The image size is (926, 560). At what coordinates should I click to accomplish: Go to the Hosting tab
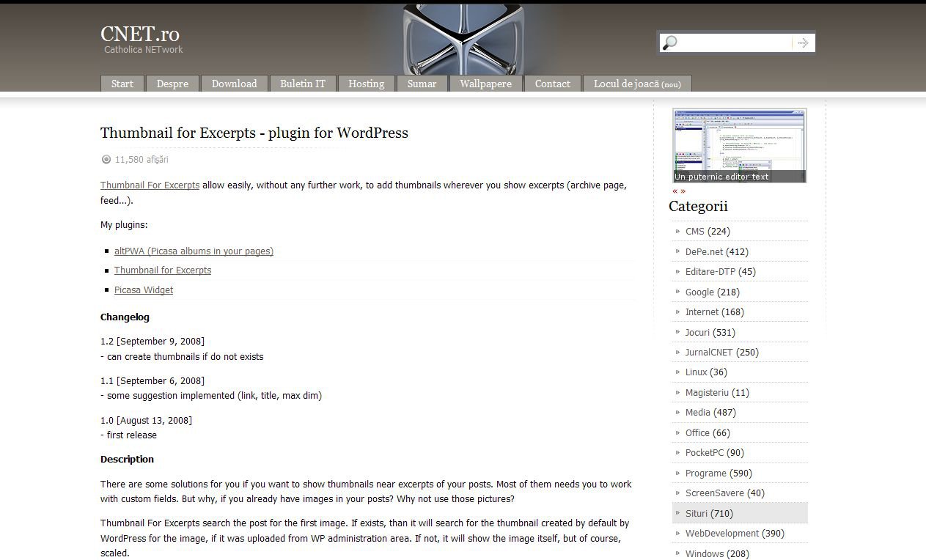(x=366, y=84)
